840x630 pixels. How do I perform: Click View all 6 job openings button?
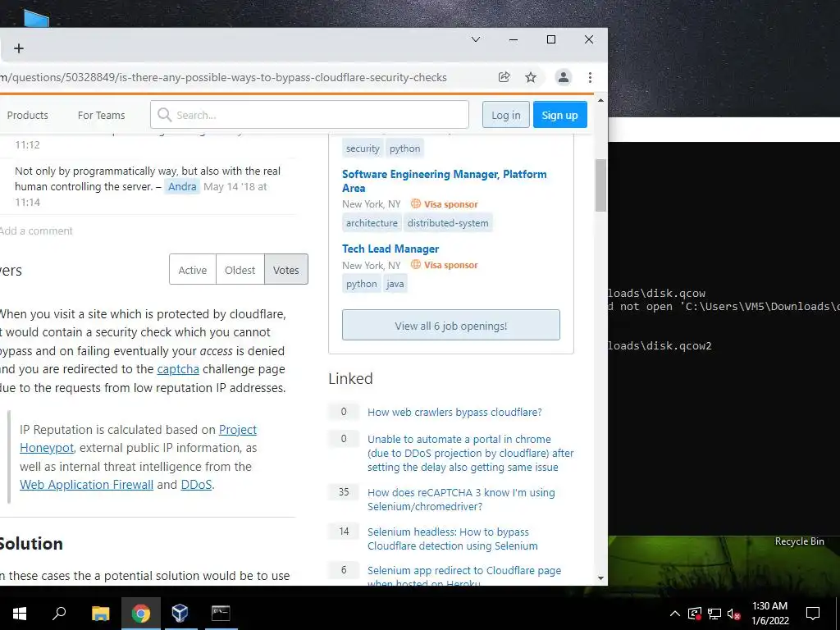[x=451, y=325]
